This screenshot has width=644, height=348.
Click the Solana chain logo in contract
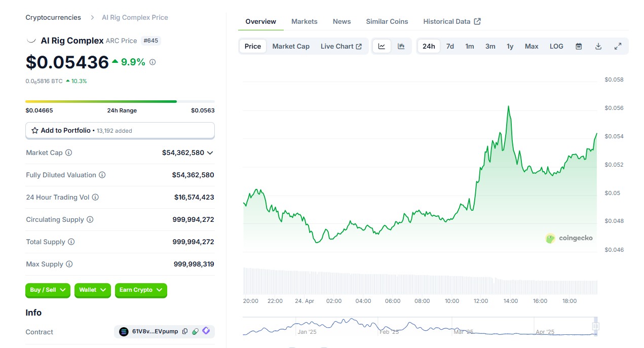coord(124,332)
